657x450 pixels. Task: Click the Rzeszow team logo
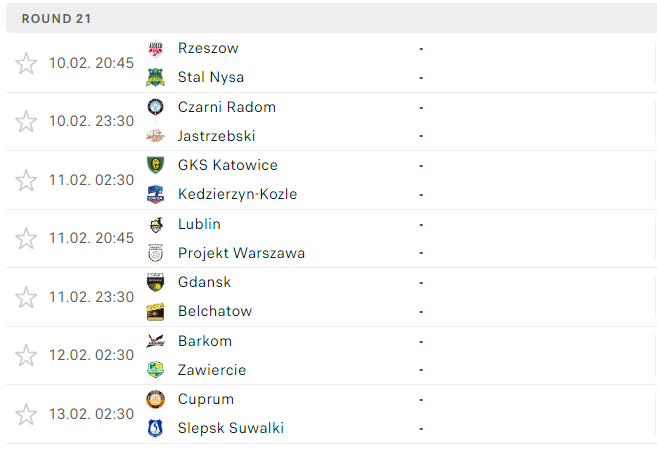click(x=155, y=49)
